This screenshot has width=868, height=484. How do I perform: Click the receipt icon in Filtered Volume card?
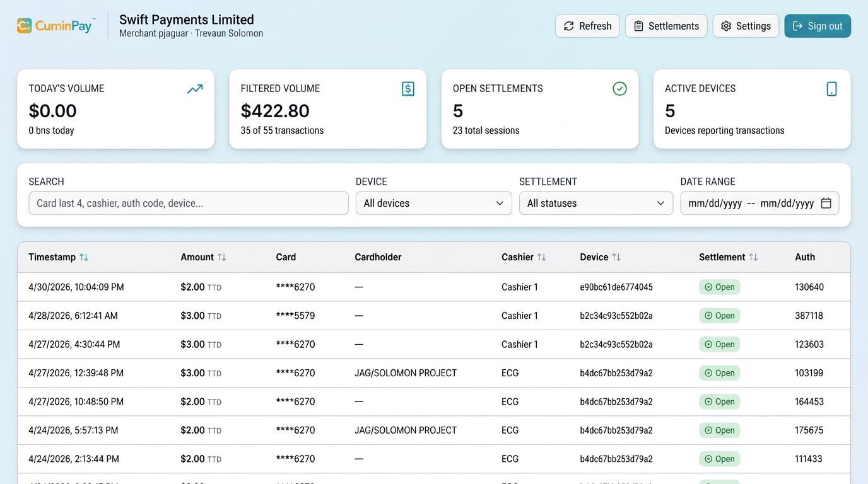pos(408,89)
